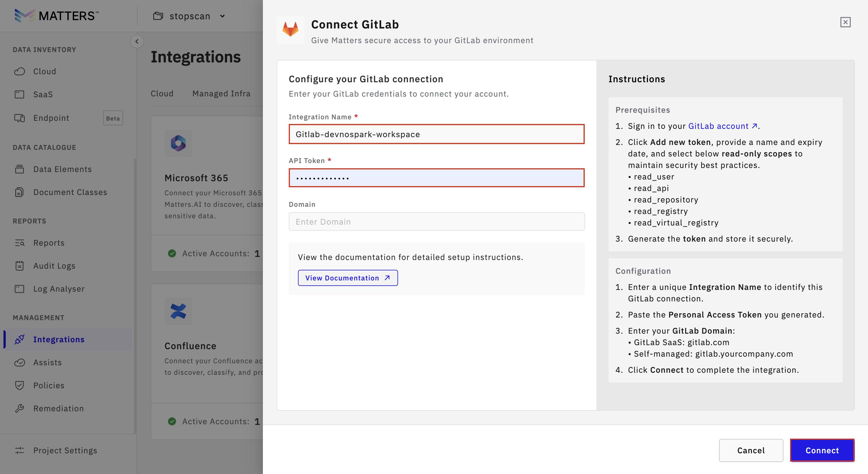868x474 pixels.
Task: Click the Project Settings sliders icon
Action: tap(20, 450)
